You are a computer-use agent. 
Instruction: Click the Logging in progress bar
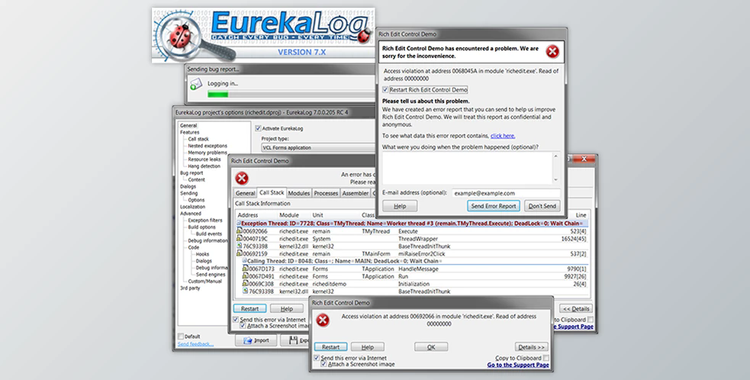pyautogui.click(x=291, y=94)
